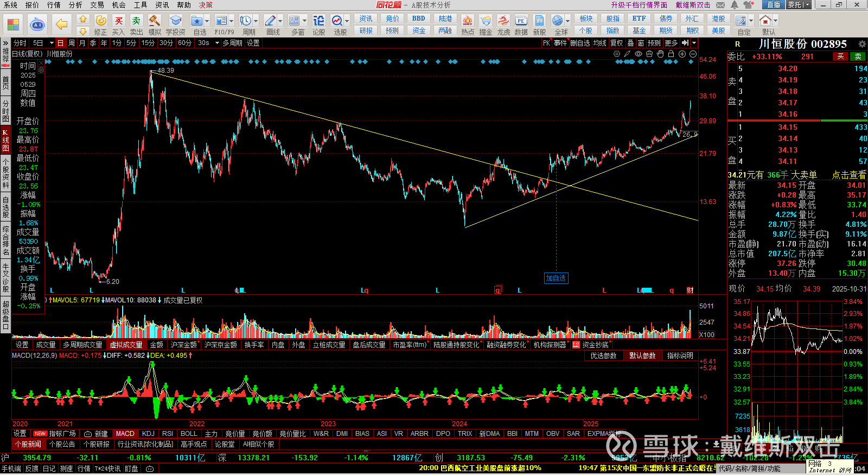Click the 加自选 add-to-favorites button
The width and height of the screenshot is (868, 475).
coord(556,278)
